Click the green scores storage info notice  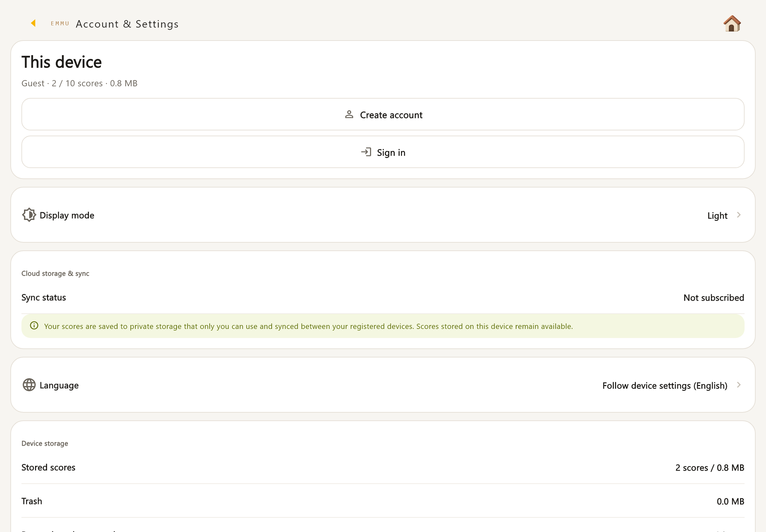tap(383, 326)
